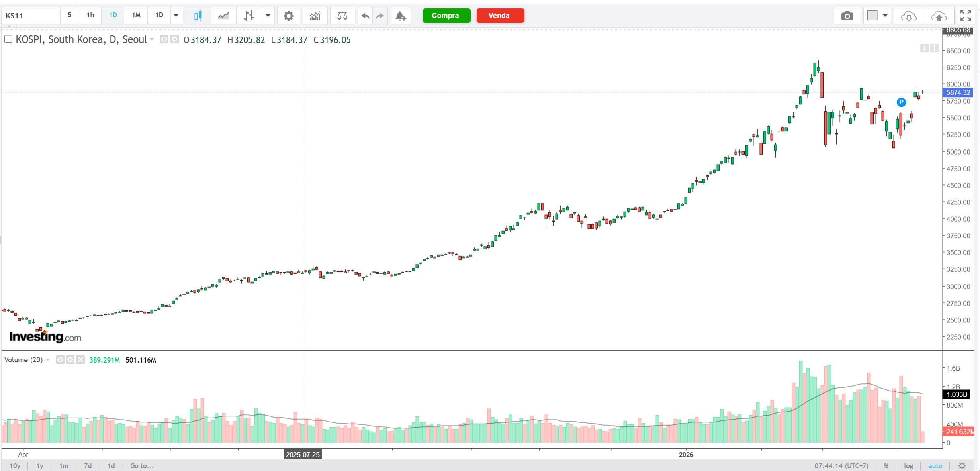Load a chart layout from the cloud
980x471 pixels.
click(x=908, y=16)
